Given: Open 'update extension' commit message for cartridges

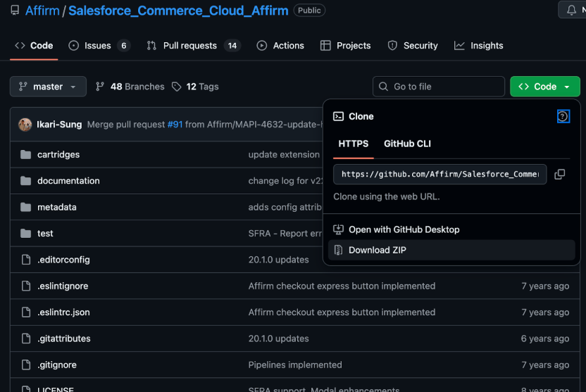Looking at the screenshot, I should click(x=284, y=155).
